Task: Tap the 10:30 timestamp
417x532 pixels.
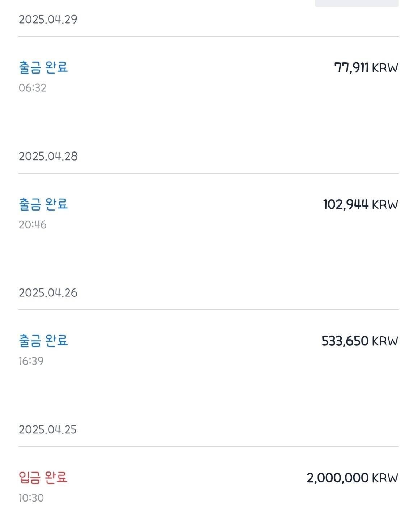Action: coord(31,498)
